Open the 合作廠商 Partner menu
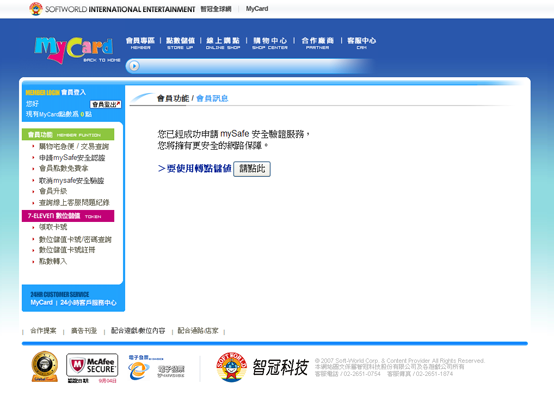 point(317,43)
